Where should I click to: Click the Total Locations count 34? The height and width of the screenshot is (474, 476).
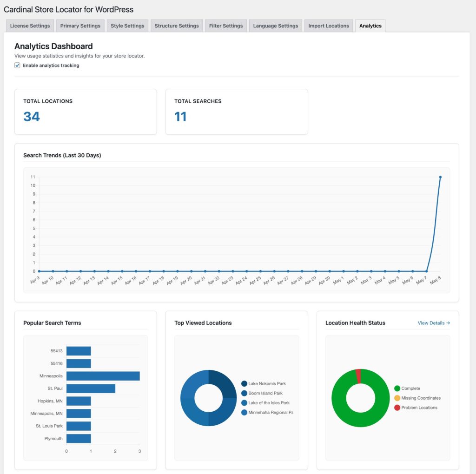coord(32,117)
